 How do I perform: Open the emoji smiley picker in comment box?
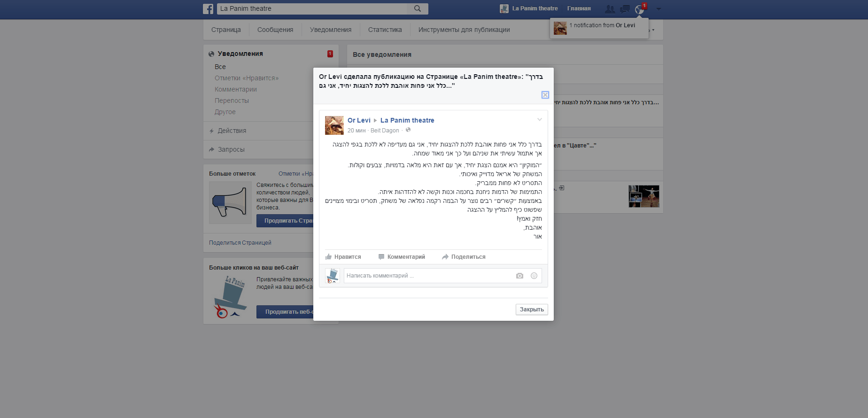point(534,276)
